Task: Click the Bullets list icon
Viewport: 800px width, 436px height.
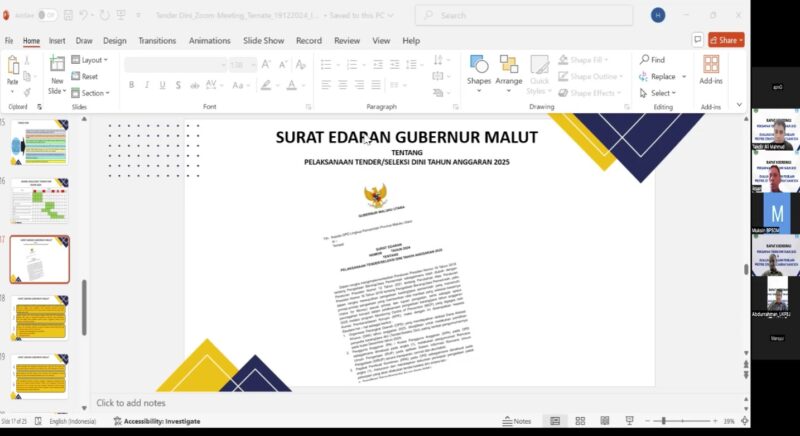Action: (x=326, y=64)
